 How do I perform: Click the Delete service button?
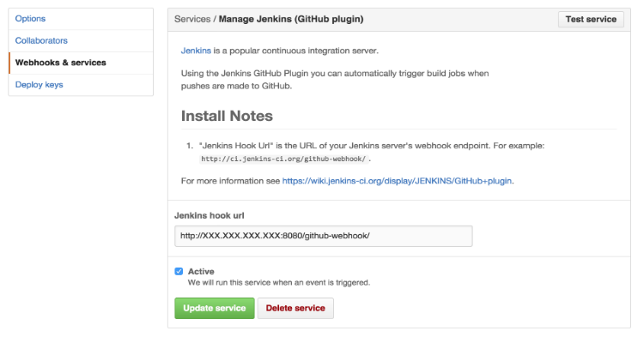295,308
